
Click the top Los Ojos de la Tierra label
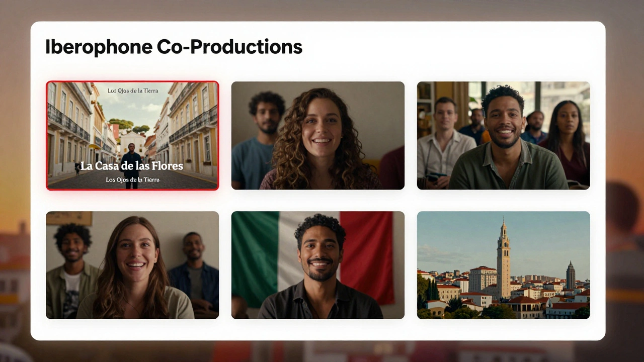pyautogui.click(x=132, y=90)
